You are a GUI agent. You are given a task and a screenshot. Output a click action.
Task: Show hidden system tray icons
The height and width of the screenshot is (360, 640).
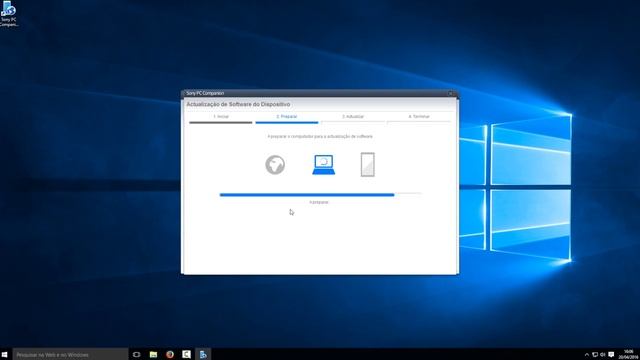tap(587, 355)
